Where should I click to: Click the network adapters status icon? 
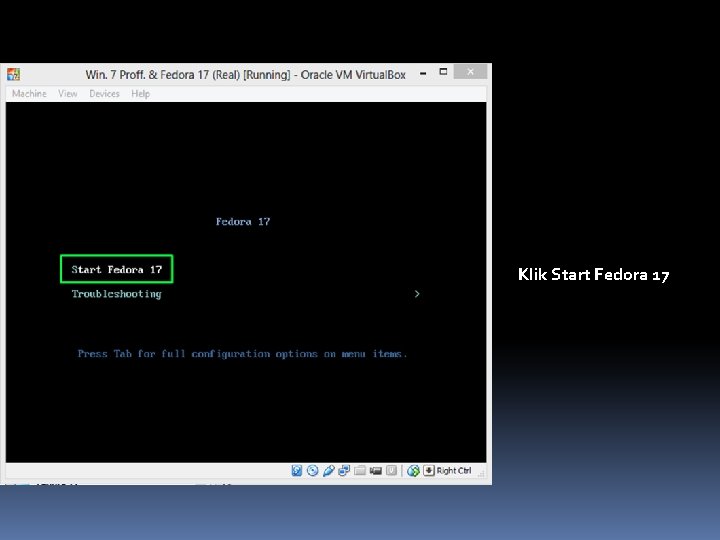pyautogui.click(x=344, y=470)
